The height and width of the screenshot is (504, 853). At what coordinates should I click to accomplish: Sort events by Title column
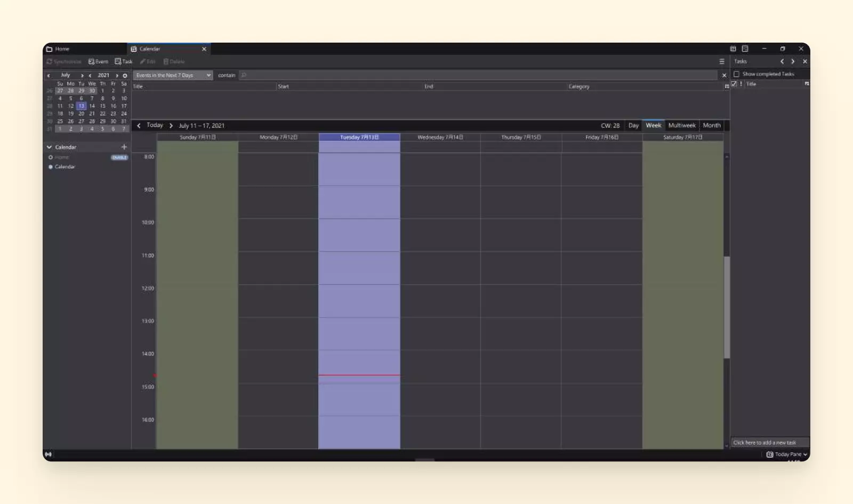tap(205, 86)
